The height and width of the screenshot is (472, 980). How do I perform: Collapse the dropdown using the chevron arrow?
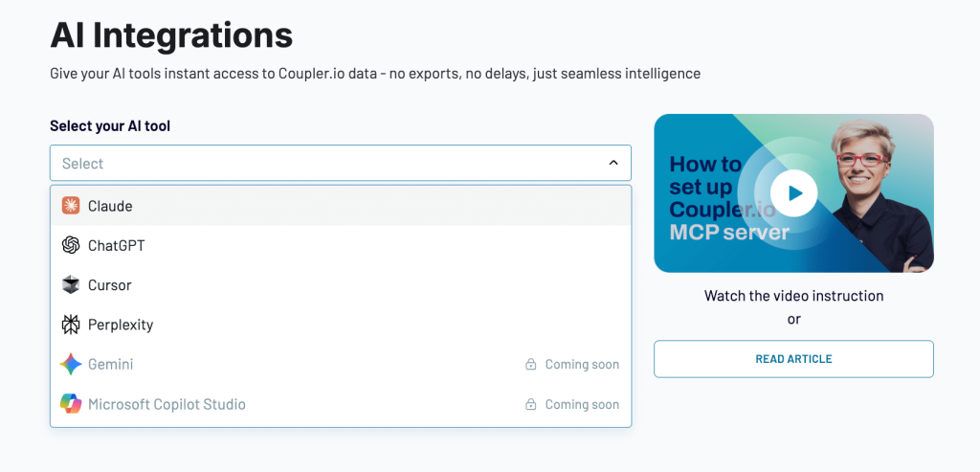click(613, 164)
